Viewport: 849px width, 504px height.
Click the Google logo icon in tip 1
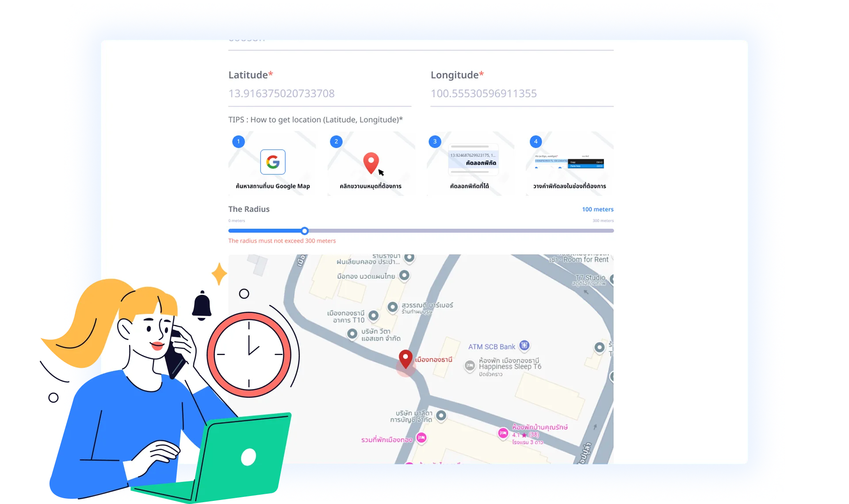(273, 162)
